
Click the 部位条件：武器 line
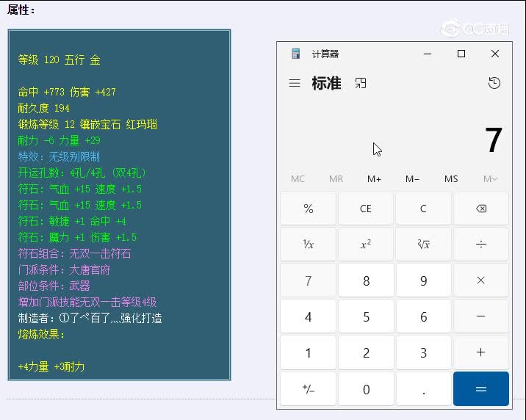pyautogui.click(x=54, y=286)
